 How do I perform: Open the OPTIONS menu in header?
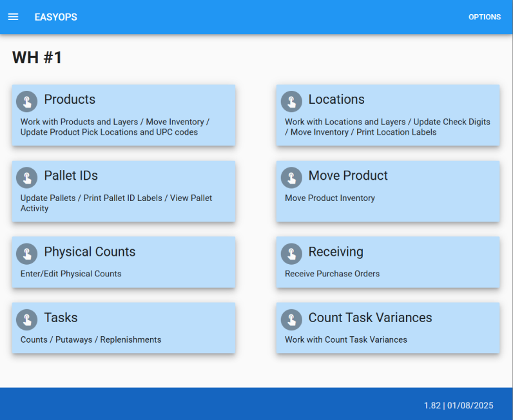(484, 17)
